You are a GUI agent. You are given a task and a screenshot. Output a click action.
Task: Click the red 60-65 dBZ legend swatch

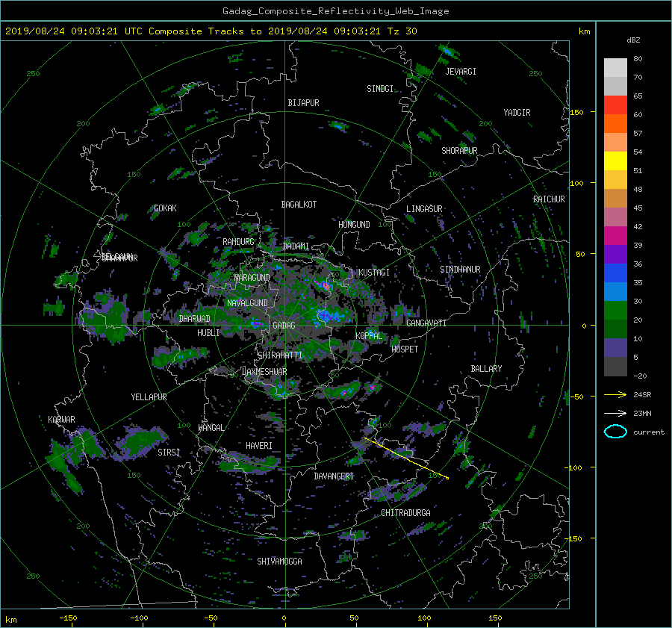point(615,105)
